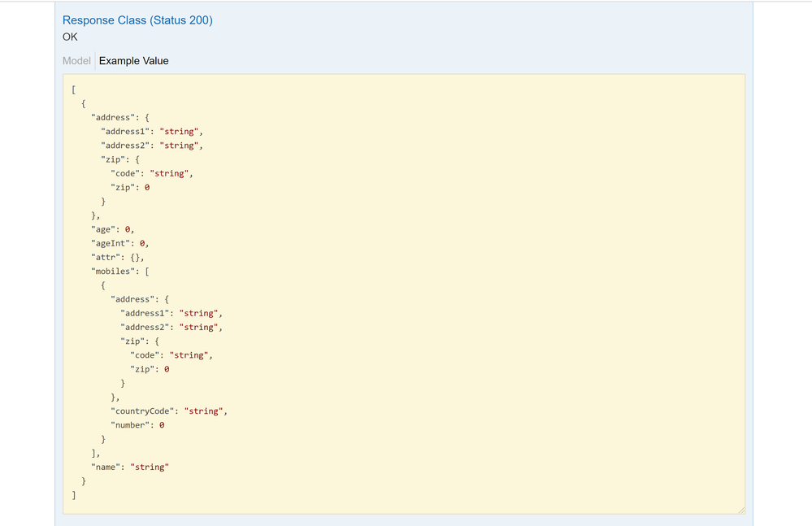This screenshot has height=526, width=812.
Task: Click the "attr" key with empty object
Action: coord(105,257)
